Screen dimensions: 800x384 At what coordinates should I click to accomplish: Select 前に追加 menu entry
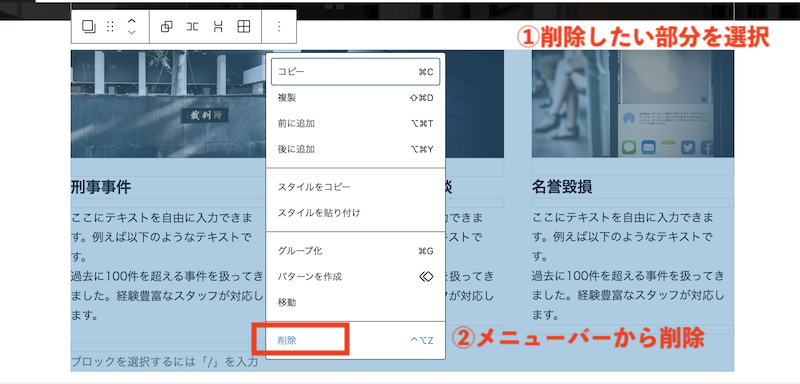[356, 123]
